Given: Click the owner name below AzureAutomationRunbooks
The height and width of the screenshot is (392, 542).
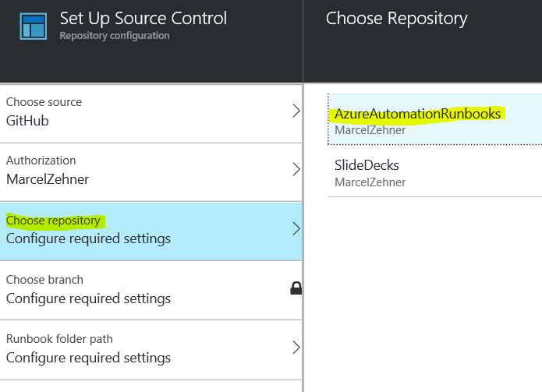Looking at the screenshot, I should (370, 130).
